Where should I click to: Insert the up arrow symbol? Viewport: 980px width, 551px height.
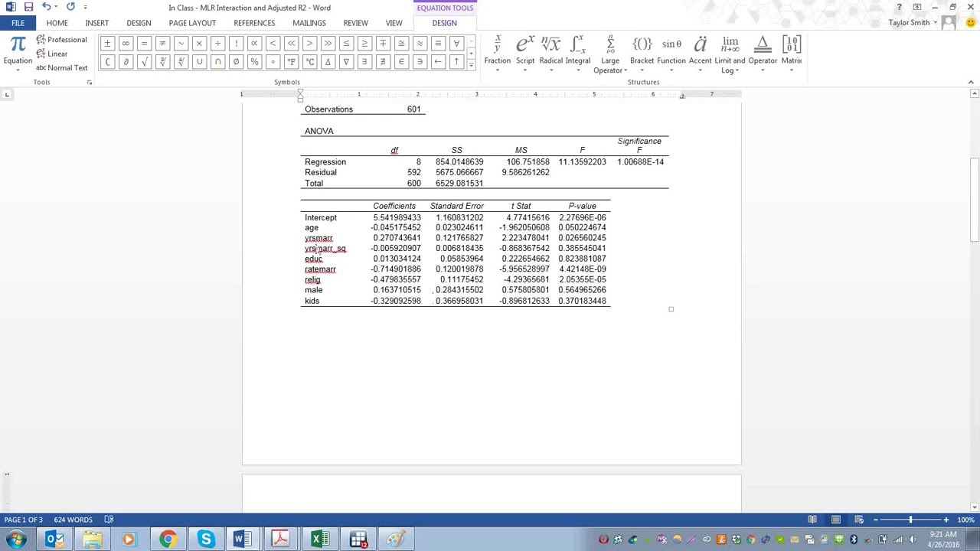456,62
